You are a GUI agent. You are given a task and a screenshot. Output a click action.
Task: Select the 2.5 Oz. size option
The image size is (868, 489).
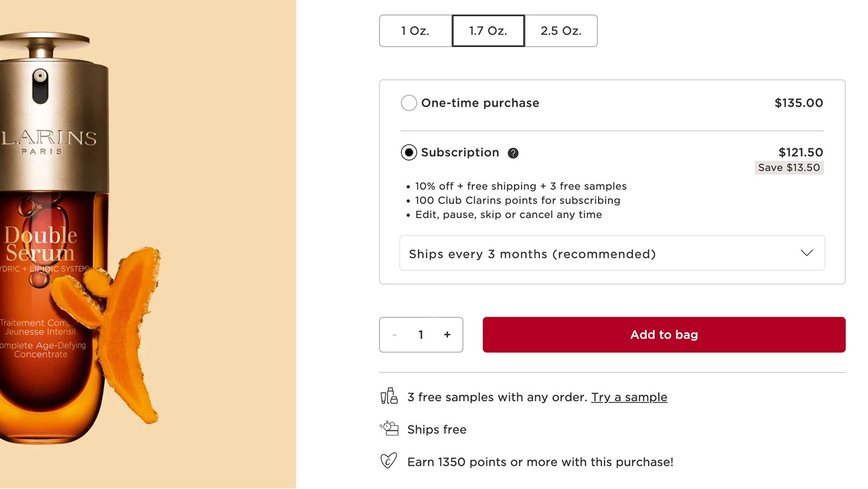coord(561,31)
